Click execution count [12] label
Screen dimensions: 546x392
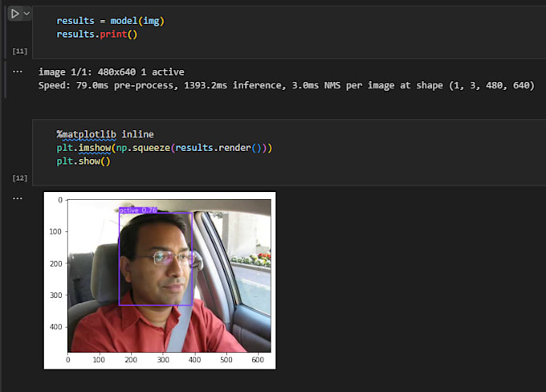pyautogui.click(x=20, y=178)
